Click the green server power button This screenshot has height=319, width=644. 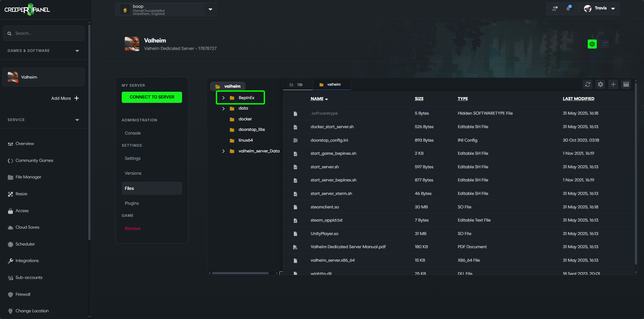click(592, 44)
